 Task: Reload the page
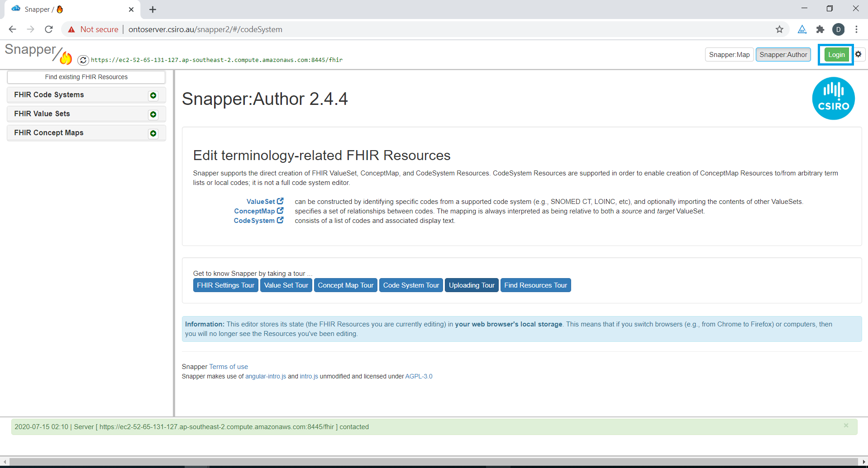pyautogui.click(x=49, y=29)
